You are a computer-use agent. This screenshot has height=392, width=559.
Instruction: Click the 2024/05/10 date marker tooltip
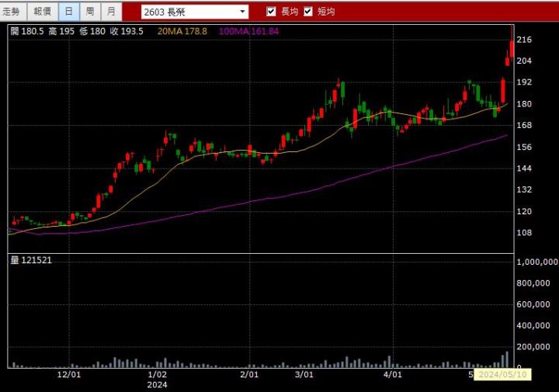(502, 374)
